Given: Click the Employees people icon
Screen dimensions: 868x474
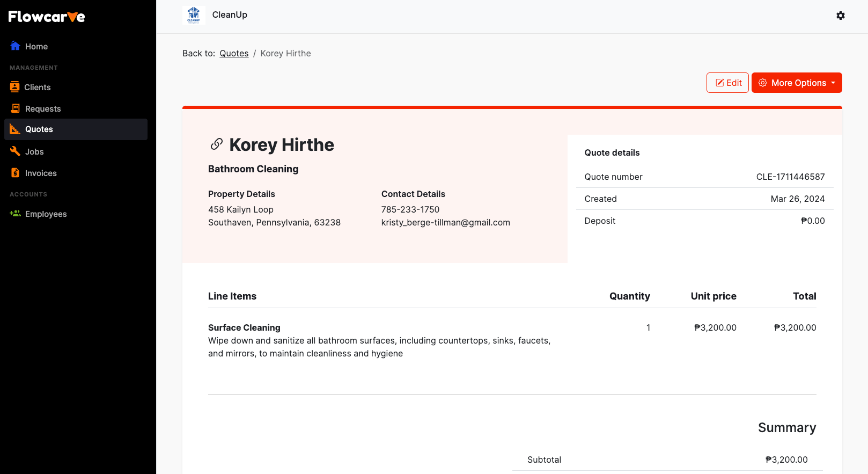Looking at the screenshot, I should 15,214.
